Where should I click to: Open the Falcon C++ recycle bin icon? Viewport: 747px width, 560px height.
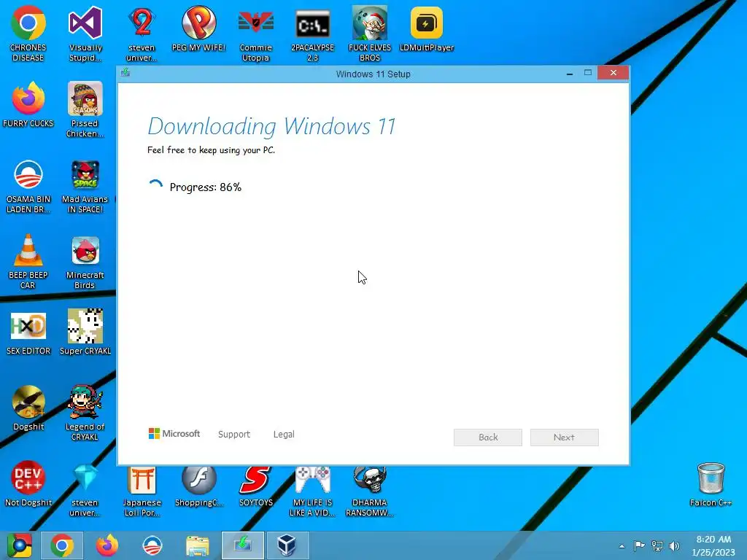711,484
